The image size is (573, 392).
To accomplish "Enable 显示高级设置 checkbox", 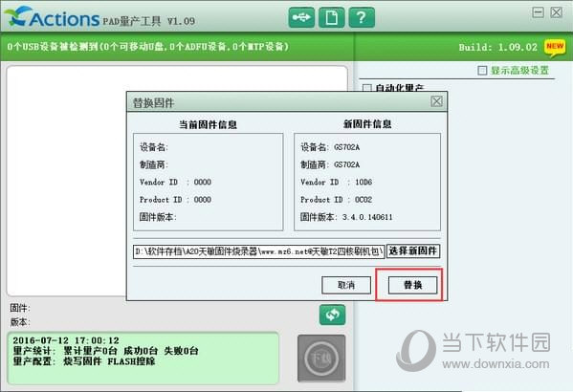I will [x=482, y=70].
